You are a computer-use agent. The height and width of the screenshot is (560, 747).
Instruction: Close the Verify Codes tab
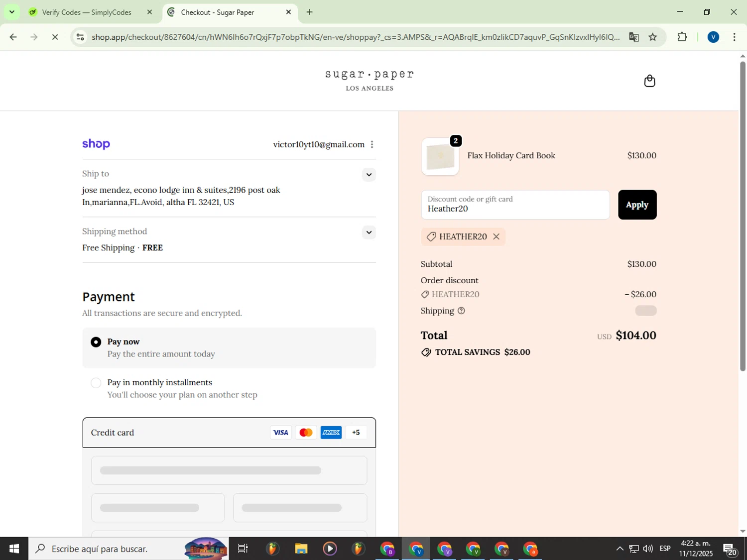[149, 12]
